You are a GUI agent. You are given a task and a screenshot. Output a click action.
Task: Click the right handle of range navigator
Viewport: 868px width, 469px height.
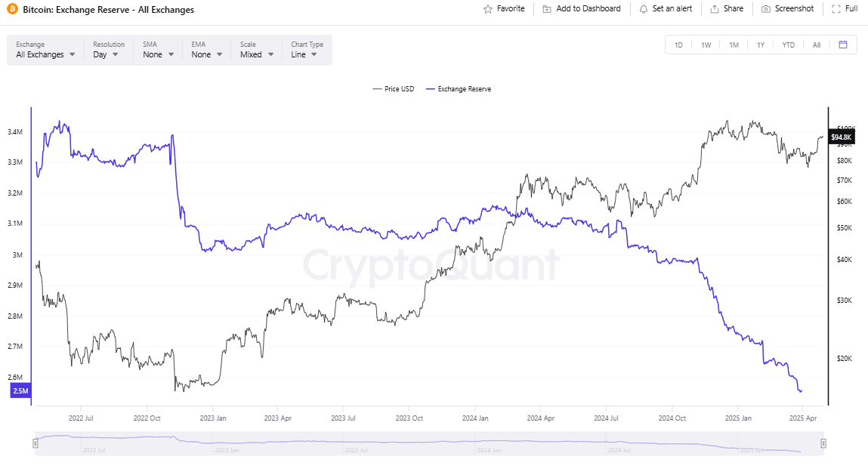coord(823,443)
